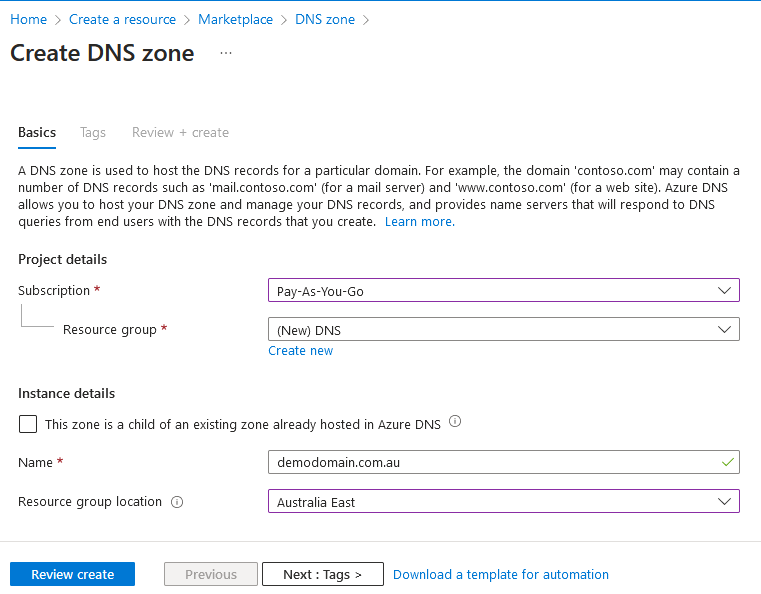Go to Home in the breadcrumb

[28, 19]
